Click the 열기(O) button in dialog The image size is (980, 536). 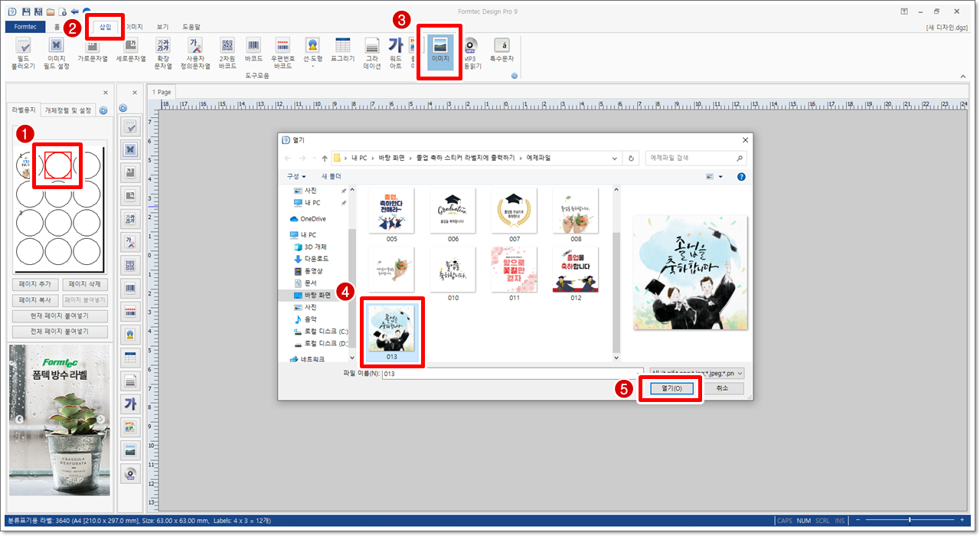tap(671, 388)
